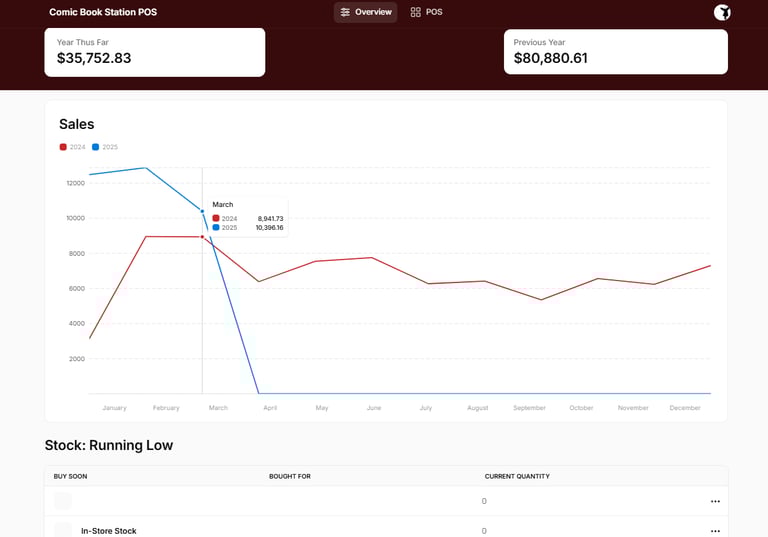Viewport: 768px width, 537px height.
Task: Click the Bought For column header
Action: point(290,476)
